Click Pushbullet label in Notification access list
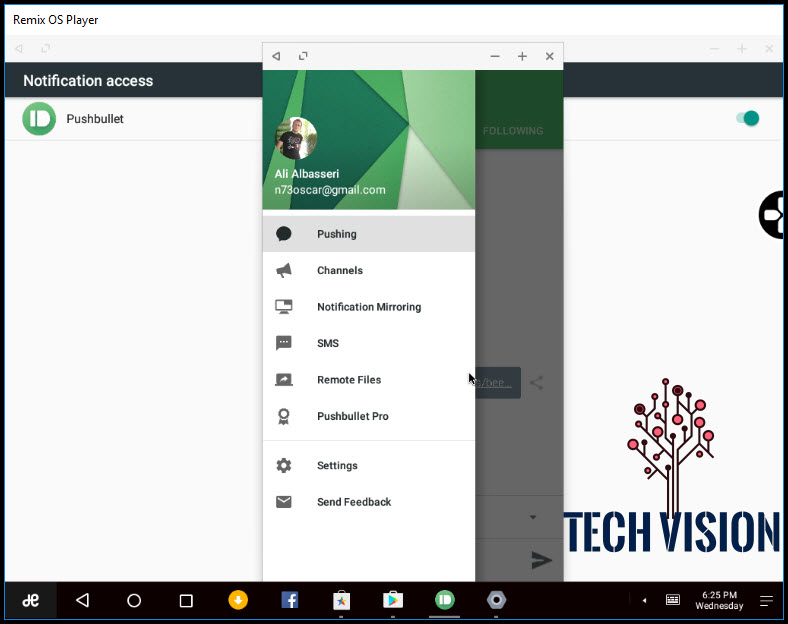 coord(95,119)
